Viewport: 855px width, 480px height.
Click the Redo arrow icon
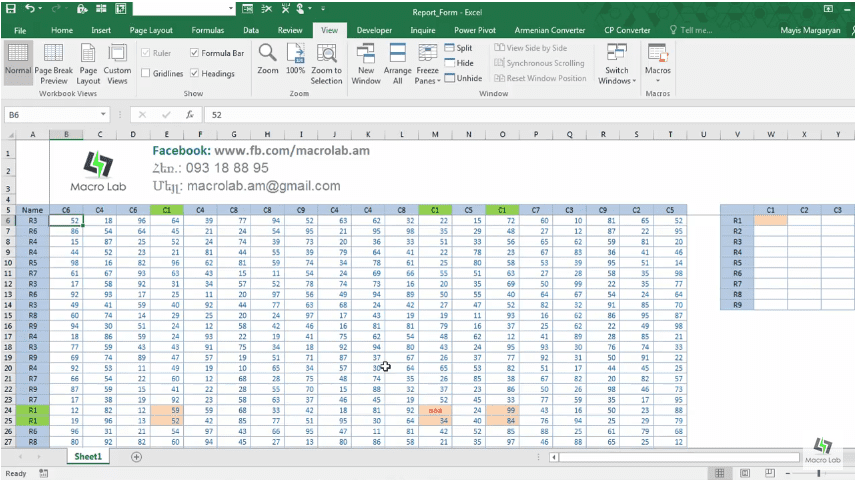55,9
